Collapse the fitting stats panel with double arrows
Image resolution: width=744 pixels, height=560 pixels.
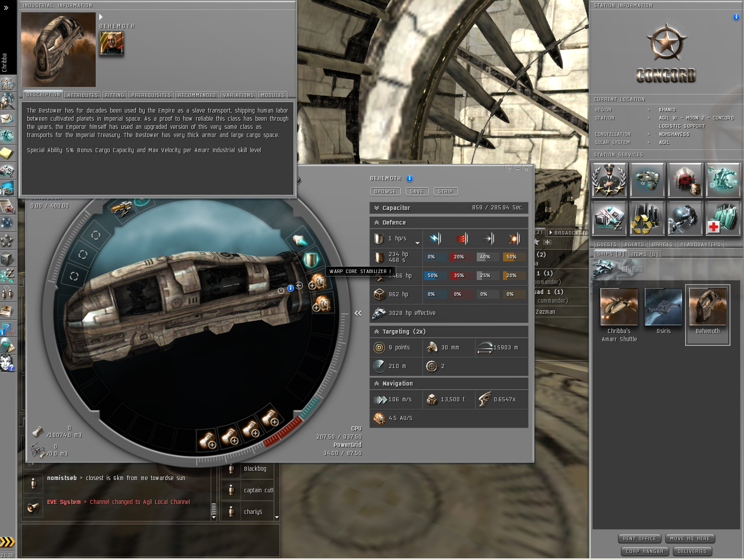(358, 313)
